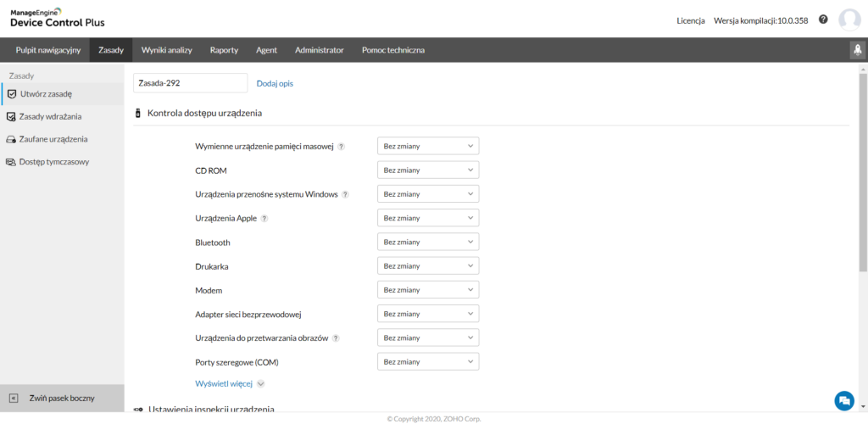Select Zaufane urządzenia in the sidebar

point(53,139)
